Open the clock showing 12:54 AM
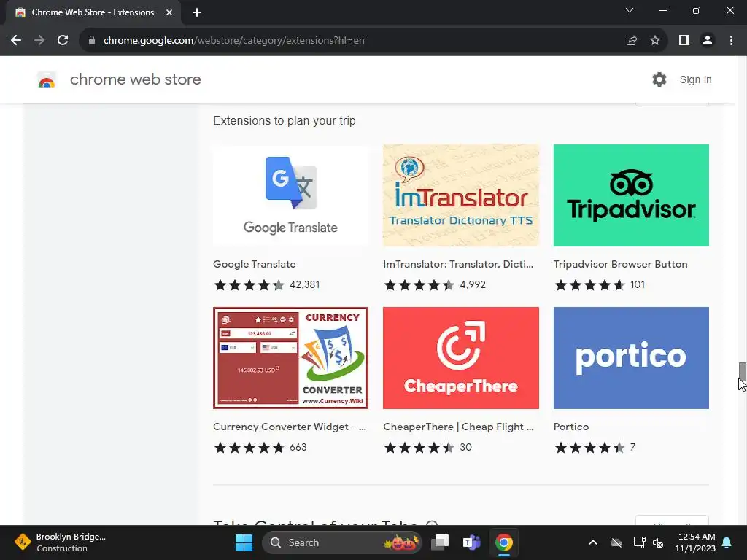 coord(695,542)
